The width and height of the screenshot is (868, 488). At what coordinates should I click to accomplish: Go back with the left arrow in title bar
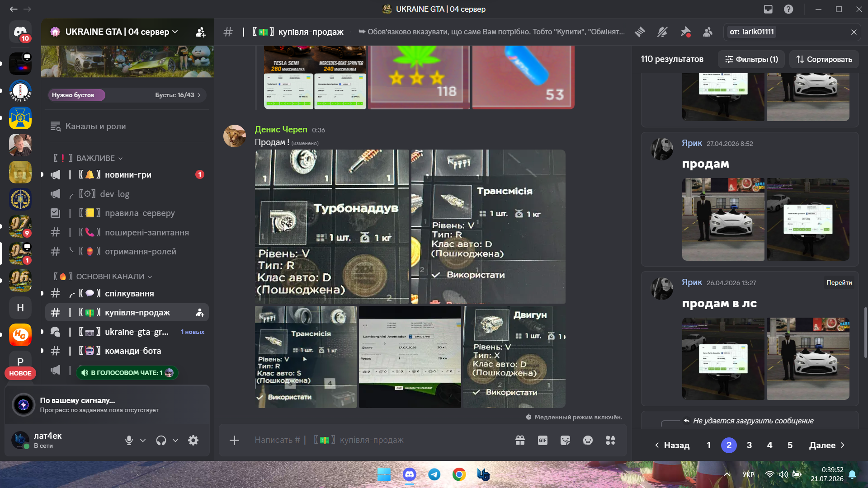[14, 9]
